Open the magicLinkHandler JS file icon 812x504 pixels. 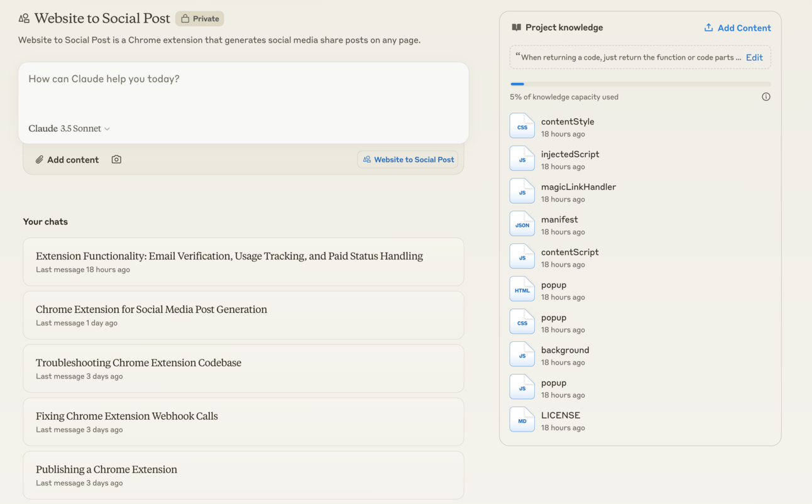(x=522, y=192)
